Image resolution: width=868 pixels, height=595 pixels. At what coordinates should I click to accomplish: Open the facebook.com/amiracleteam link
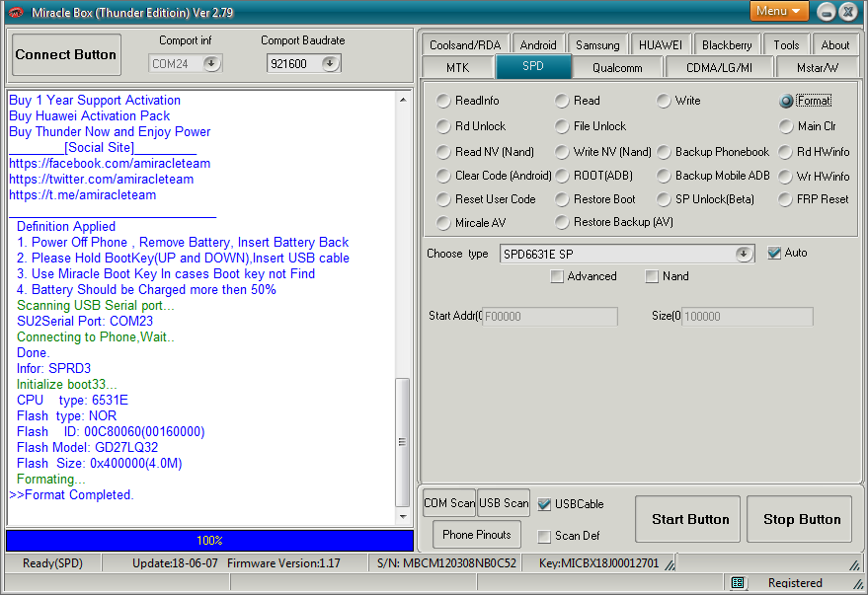pyautogui.click(x=110, y=164)
